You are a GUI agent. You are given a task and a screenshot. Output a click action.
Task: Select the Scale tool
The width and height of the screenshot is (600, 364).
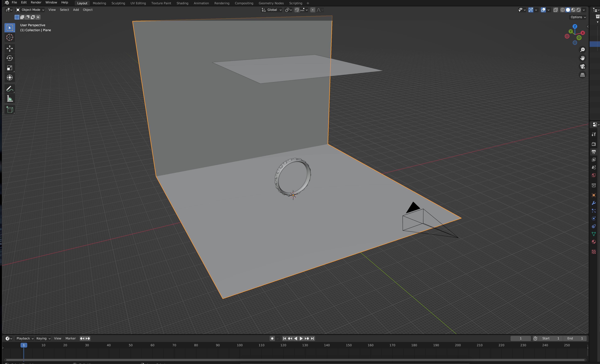[10, 68]
